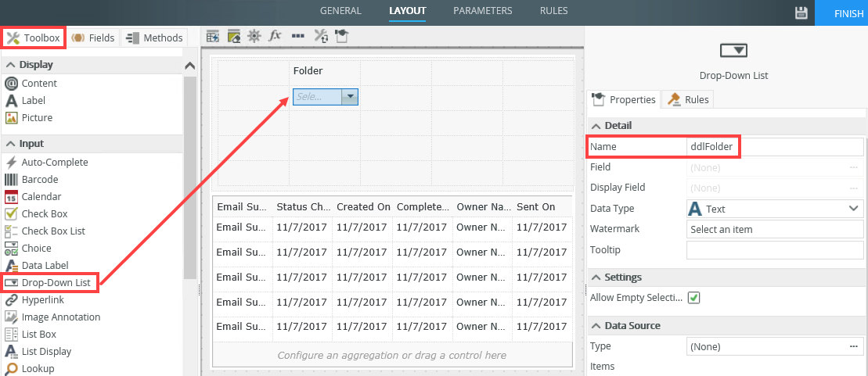The image size is (868, 376).
Task: Select the Data Label control
Action: [45, 266]
